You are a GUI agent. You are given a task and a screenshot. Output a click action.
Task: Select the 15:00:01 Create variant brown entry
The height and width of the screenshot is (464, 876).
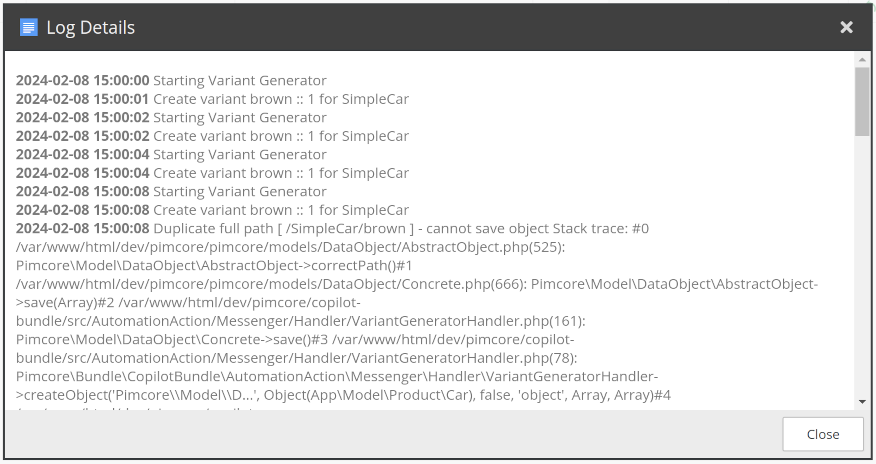(x=212, y=99)
